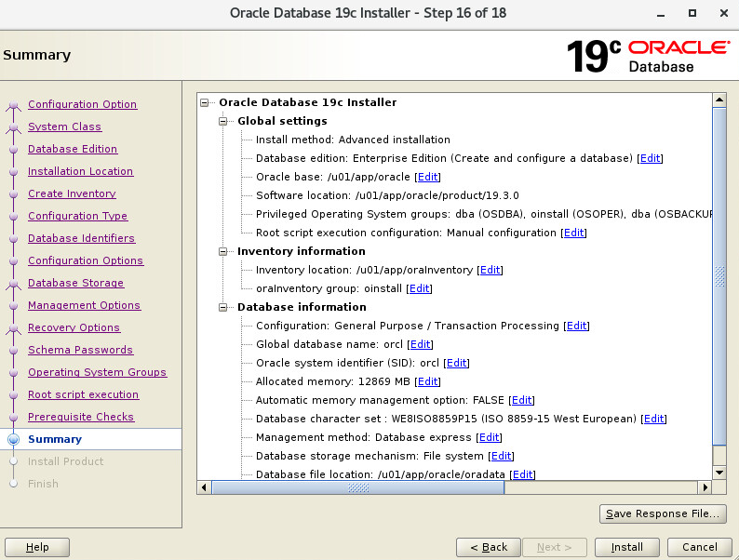Click the Oracle 19c Database logo

tap(648, 57)
